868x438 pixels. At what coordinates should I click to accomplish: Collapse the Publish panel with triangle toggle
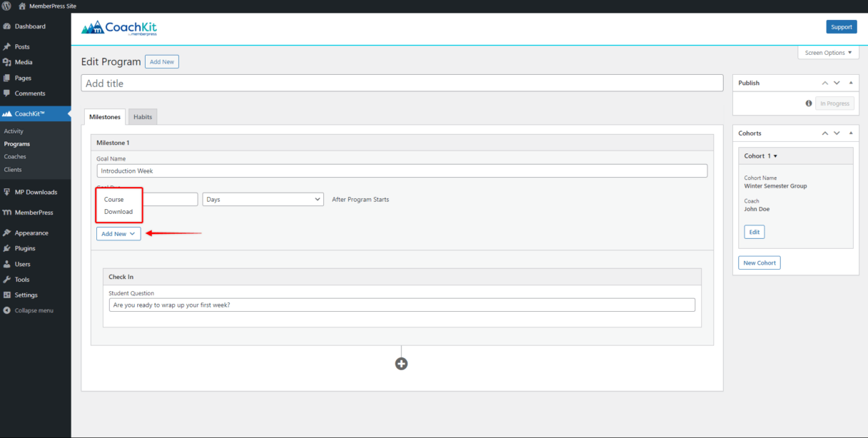pos(851,83)
